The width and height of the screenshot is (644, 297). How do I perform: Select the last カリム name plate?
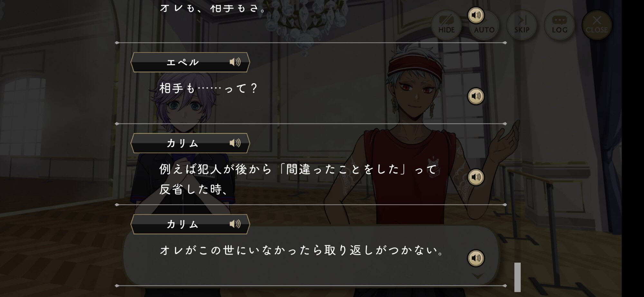click(190, 224)
